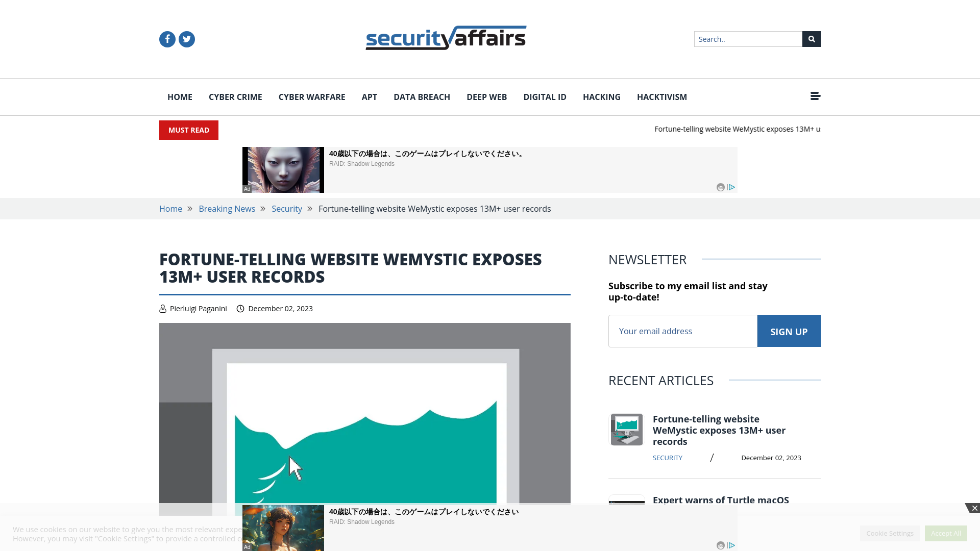Expand the MUST READ ticker section
980x551 pixels.
point(188,130)
